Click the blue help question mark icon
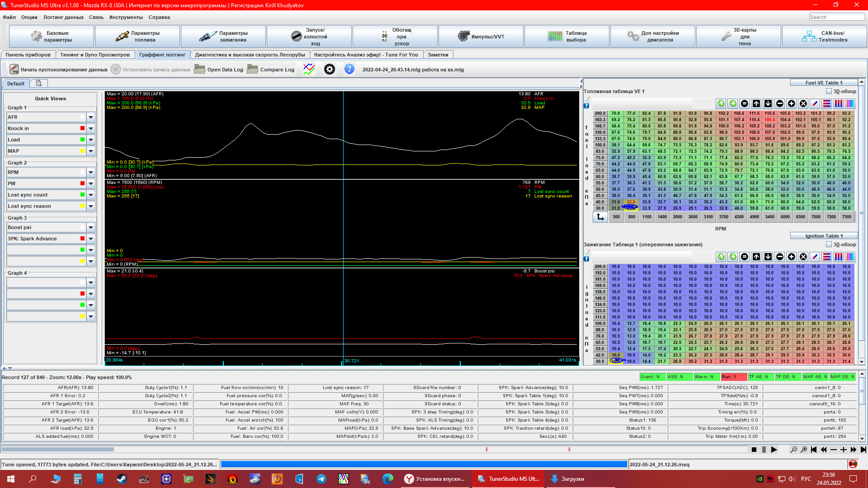The height and width of the screenshot is (488, 868). click(349, 70)
